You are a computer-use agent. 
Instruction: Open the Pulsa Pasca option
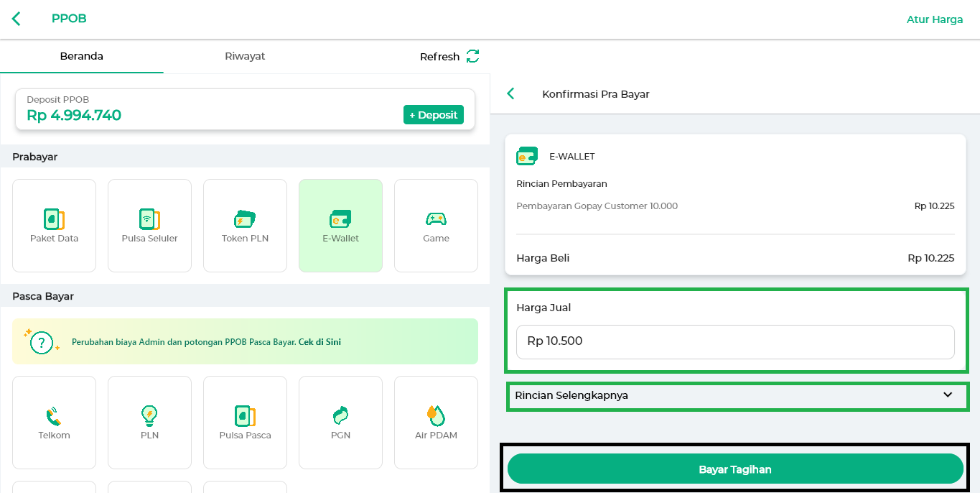pos(245,423)
